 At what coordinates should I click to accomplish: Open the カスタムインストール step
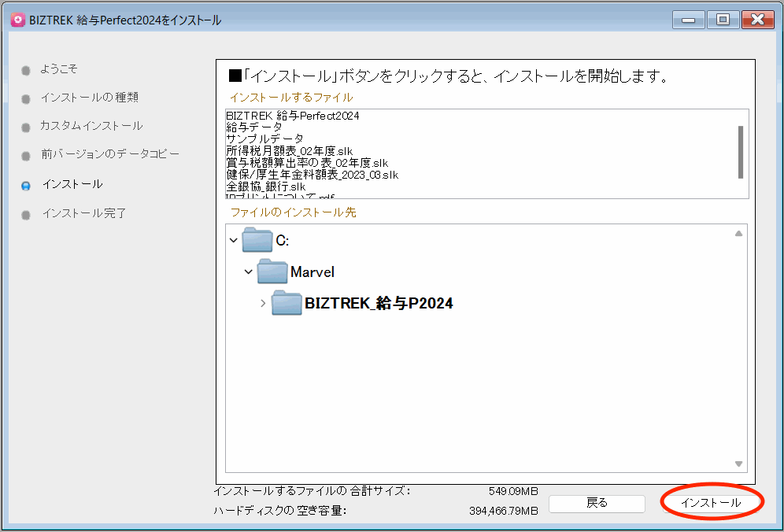tap(91, 126)
